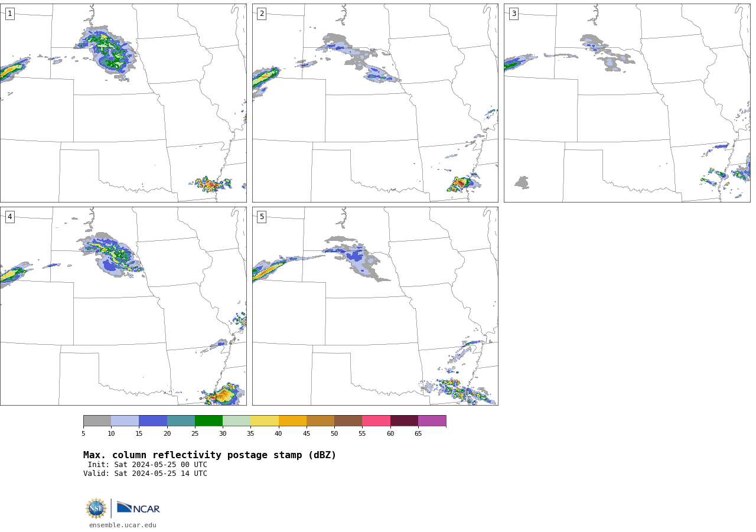Select the teal 20-25 dBZ swatch
Viewport: 756px width, 532px height.
tap(181, 420)
